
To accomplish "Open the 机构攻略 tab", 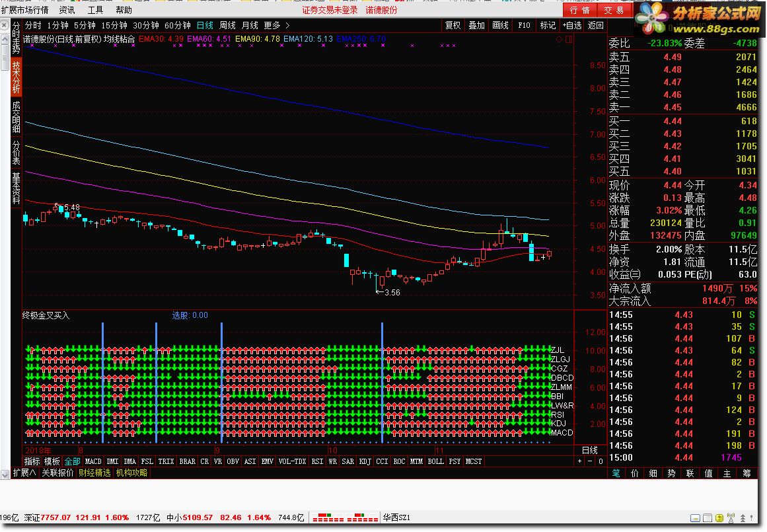I will [131, 473].
